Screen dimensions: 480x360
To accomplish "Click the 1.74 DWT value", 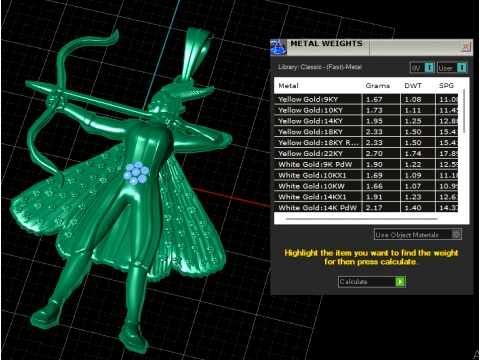I will click(x=413, y=153).
